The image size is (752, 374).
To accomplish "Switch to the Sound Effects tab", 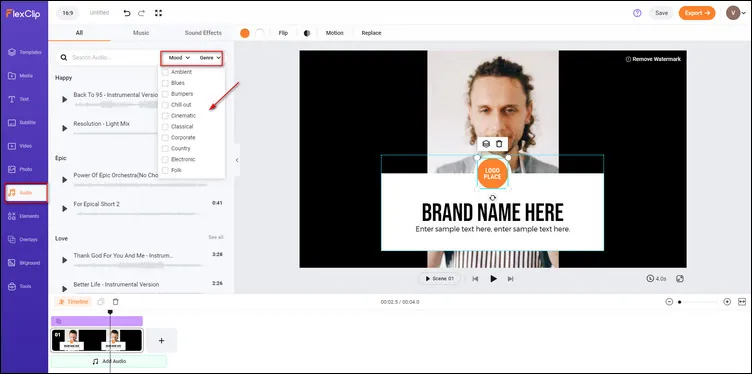I will pos(203,33).
